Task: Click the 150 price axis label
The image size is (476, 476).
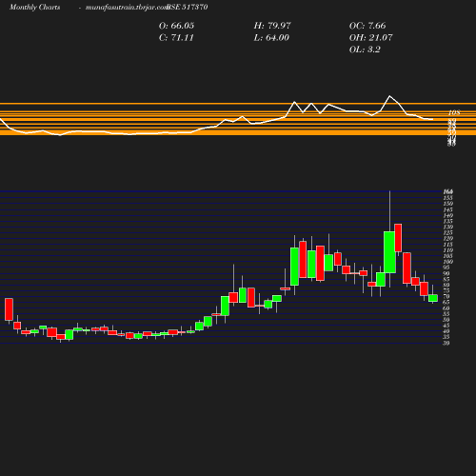Action: tap(447, 204)
